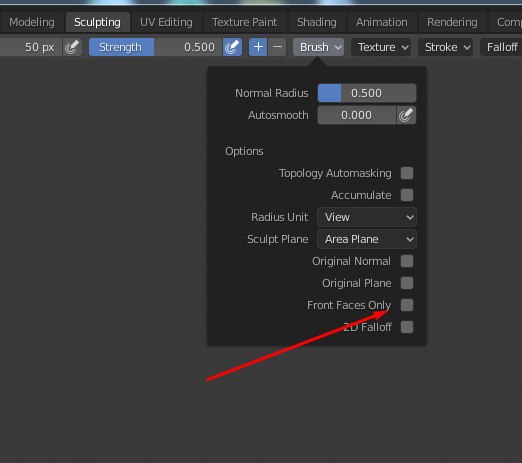Select the Add direction plus button
Image resolution: width=522 pixels, height=463 pixels.
click(258, 47)
